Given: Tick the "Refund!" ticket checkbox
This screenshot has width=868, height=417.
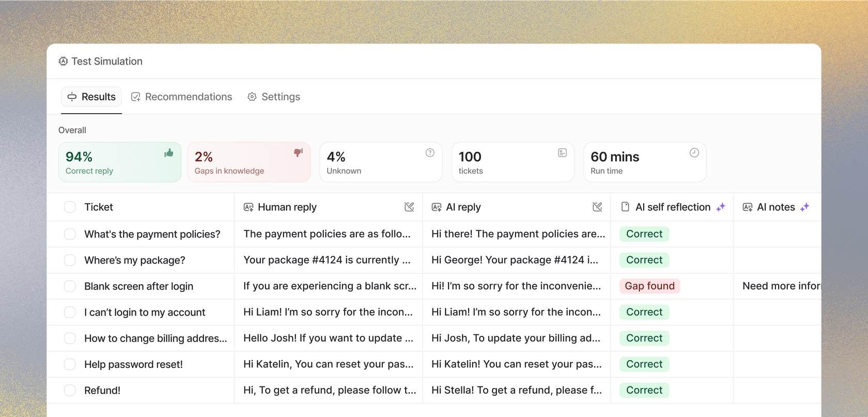Looking at the screenshot, I should pos(70,391).
